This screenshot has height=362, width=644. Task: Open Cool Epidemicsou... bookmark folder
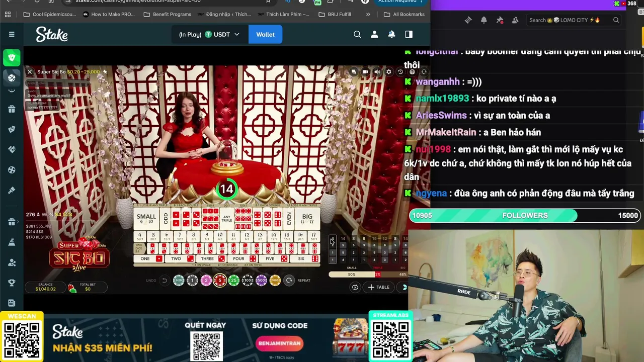pos(50,14)
